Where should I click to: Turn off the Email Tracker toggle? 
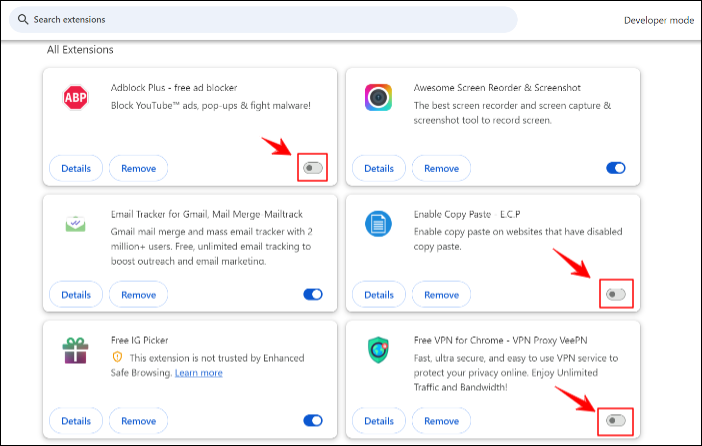coord(313,295)
